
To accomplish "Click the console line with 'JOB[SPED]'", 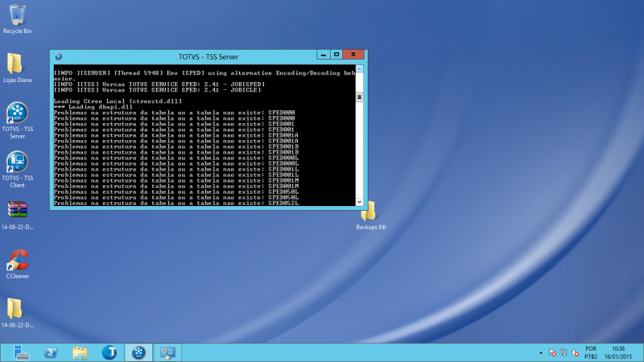I will (159, 84).
